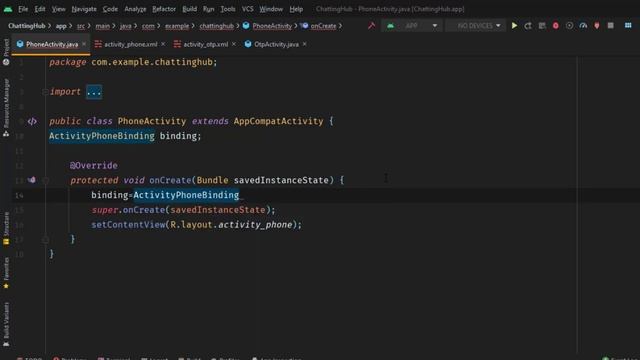Click Attach Debugger to Android Process icon

pyautogui.click(x=597, y=26)
